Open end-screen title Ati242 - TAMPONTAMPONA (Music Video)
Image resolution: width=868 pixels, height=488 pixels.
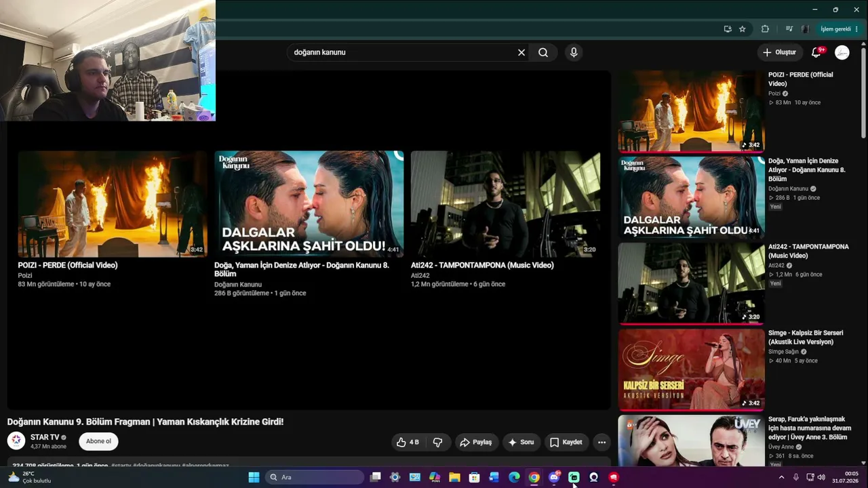pos(482,265)
